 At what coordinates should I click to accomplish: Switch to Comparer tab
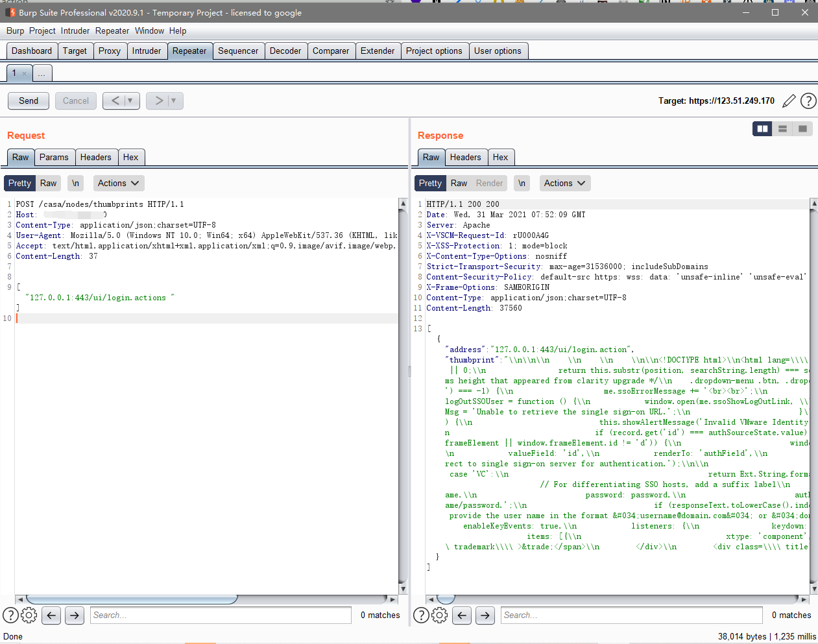331,51
